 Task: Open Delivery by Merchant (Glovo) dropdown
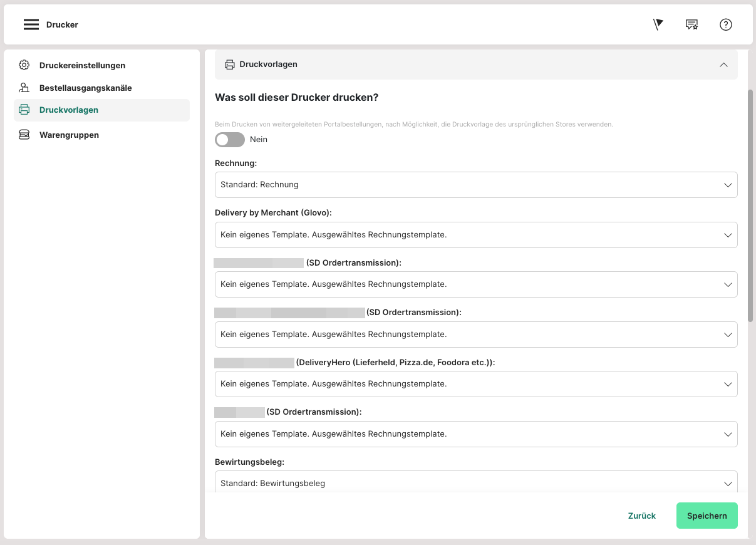click(x=475, y=235)
